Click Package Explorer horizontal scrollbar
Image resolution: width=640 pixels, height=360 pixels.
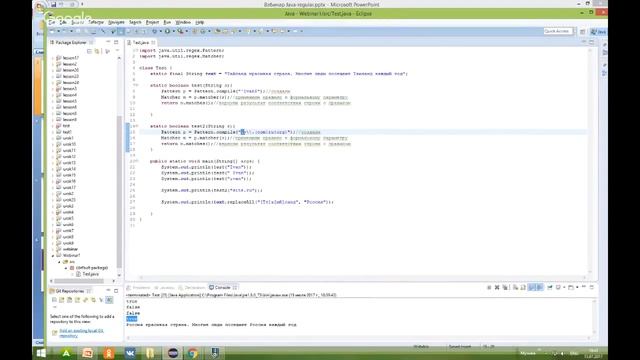pyautogui.click(x=78, y=281)
